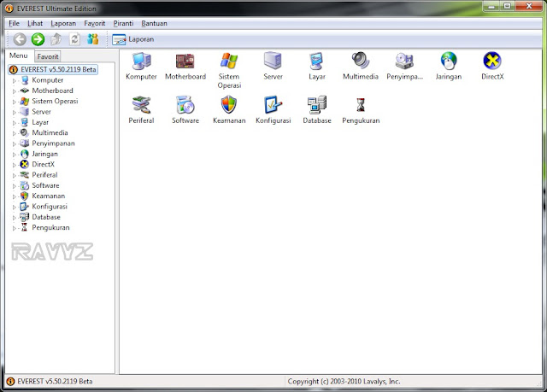Open the Database icon in main pane
The width and height of the screenshot is (547, 392).
point(317,104)
